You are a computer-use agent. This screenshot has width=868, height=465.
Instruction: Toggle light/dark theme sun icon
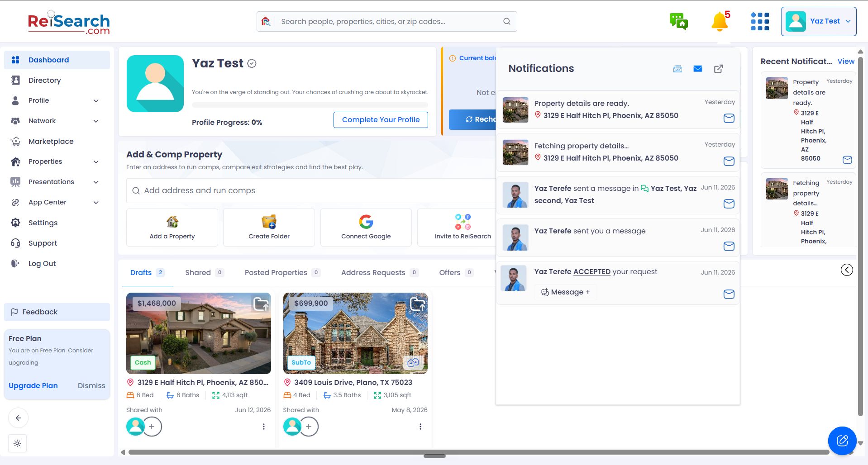(17, 443)
